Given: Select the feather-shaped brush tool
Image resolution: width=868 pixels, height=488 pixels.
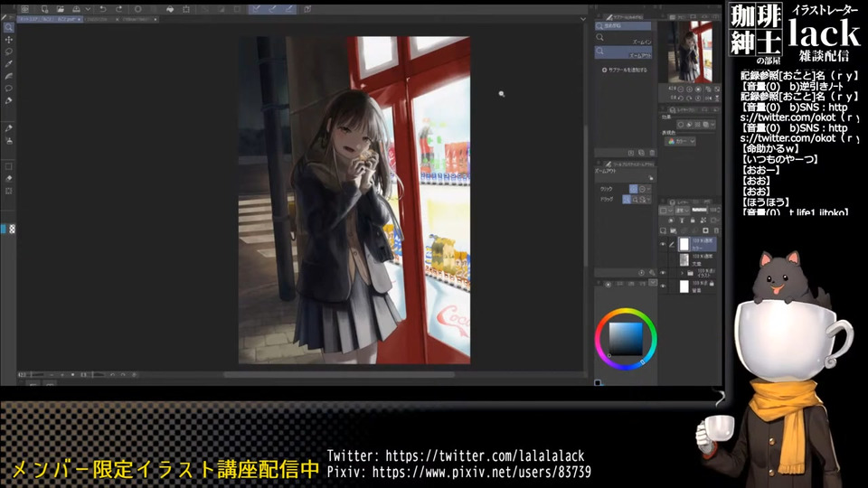Looking at the screenshot, I should pyautogui.click(x=9, y=76).
